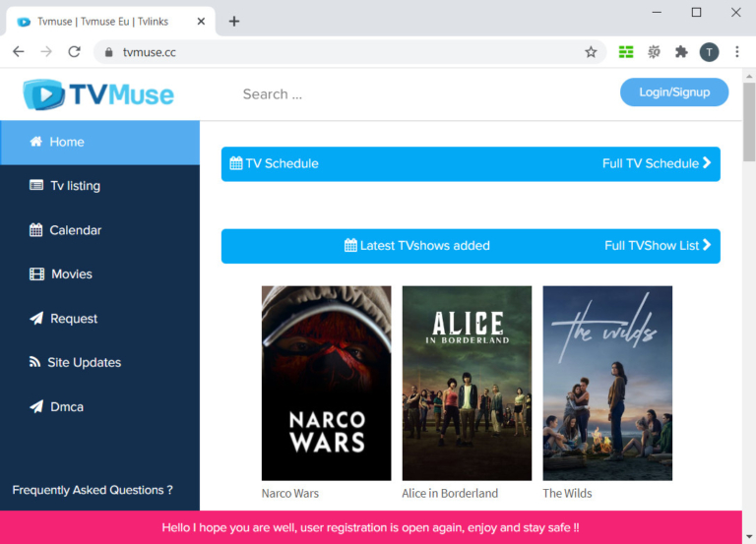Viewport: 756px width, 544px height.
Task: Open the Dmca sidebar item
Action: coord(68,406)
